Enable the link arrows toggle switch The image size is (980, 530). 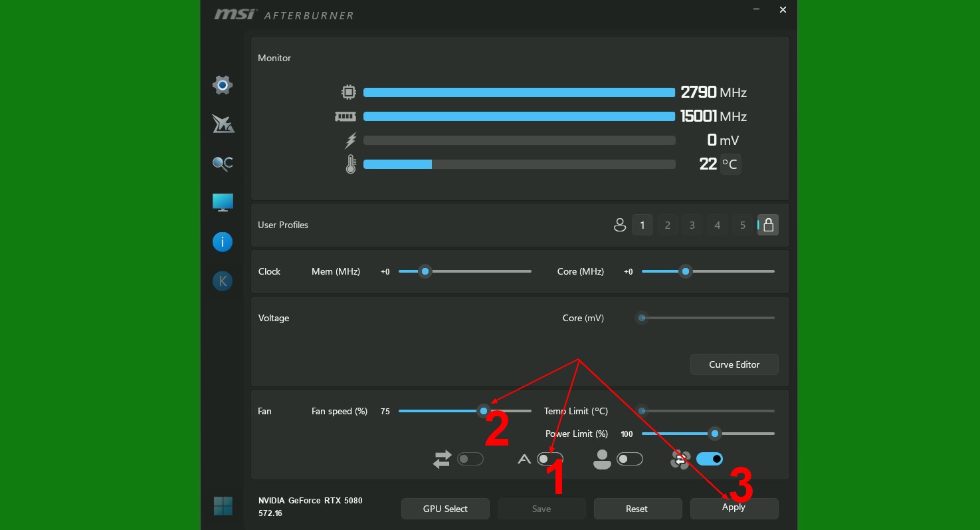[x=470, y=459]
